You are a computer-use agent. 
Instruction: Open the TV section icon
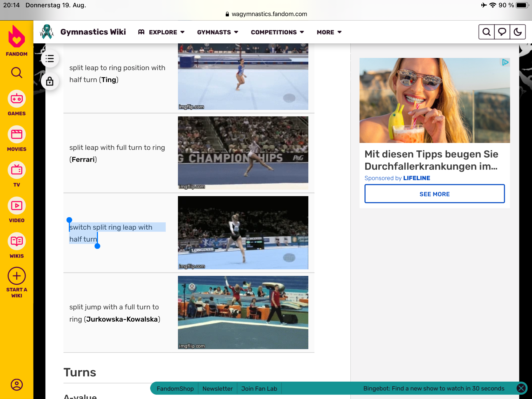(17, 170)
